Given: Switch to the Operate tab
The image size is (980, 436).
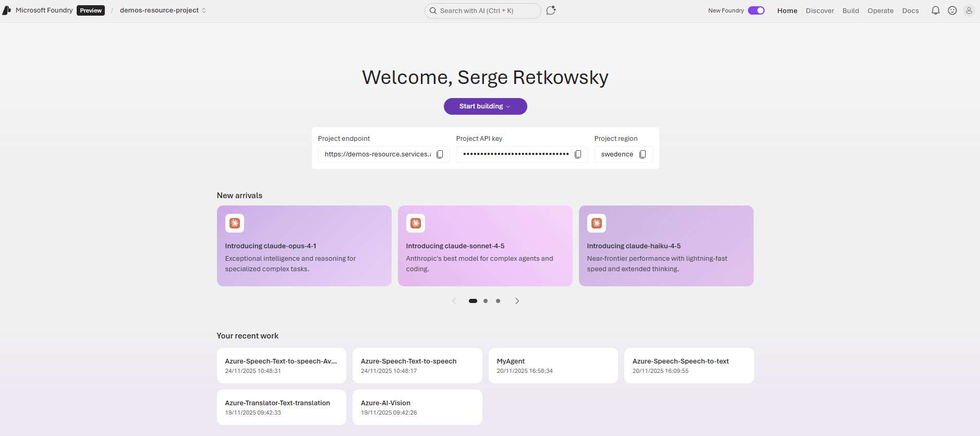Looking at the screenshot, I should point(880,10).
